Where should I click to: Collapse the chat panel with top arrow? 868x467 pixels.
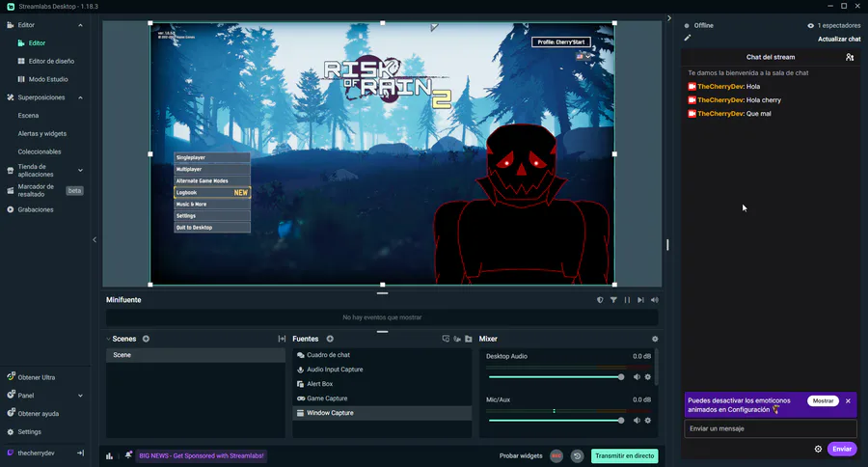pyautogui.click(x=668, y=18)
